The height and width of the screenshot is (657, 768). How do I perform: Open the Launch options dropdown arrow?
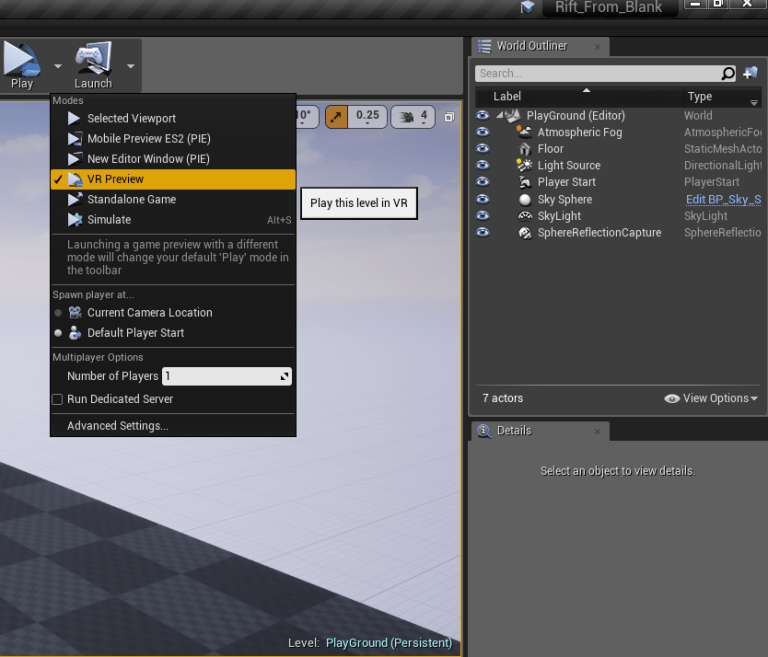[130, 66]
